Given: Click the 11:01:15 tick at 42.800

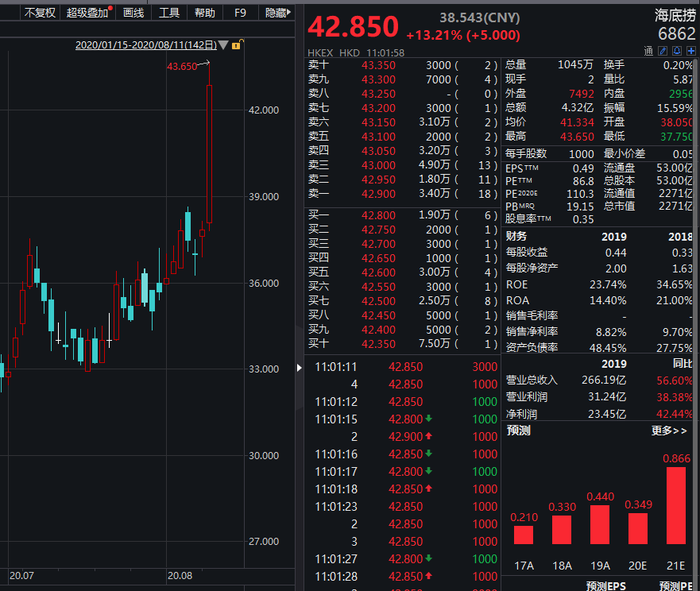Looking at the screenshot, I should [x=403, y=419].
